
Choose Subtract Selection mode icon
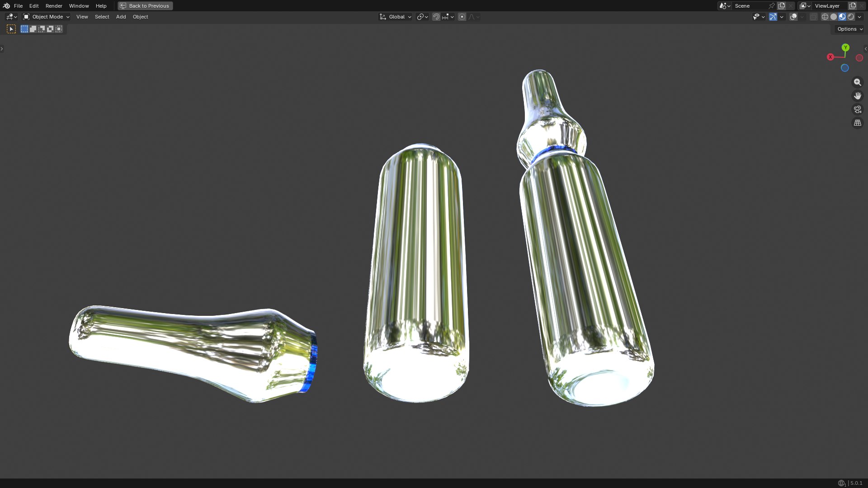click(42, 29)
